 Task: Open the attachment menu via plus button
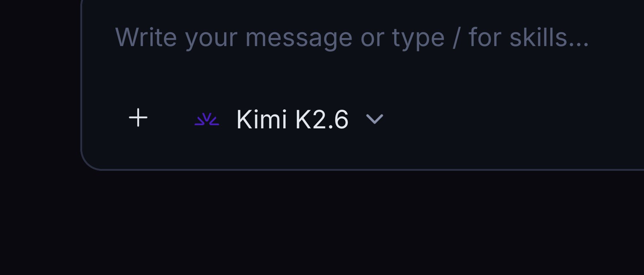click(138, 118)
